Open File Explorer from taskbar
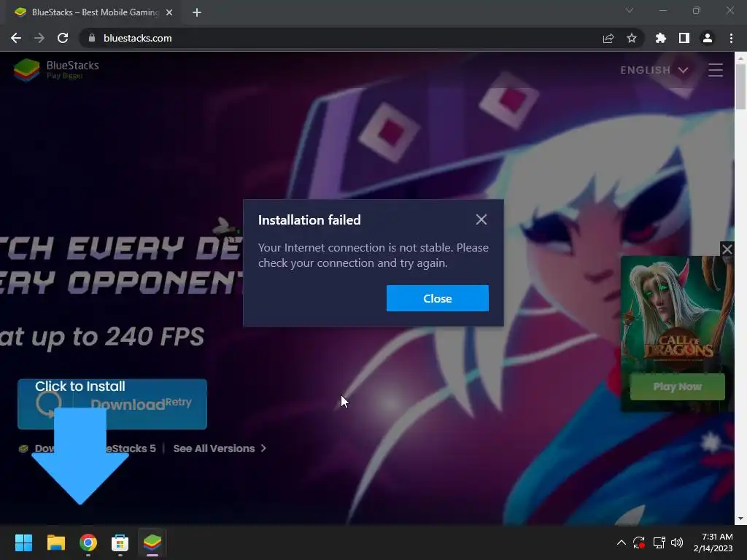Viewport: 747px width, 560px height. point(55,542)
